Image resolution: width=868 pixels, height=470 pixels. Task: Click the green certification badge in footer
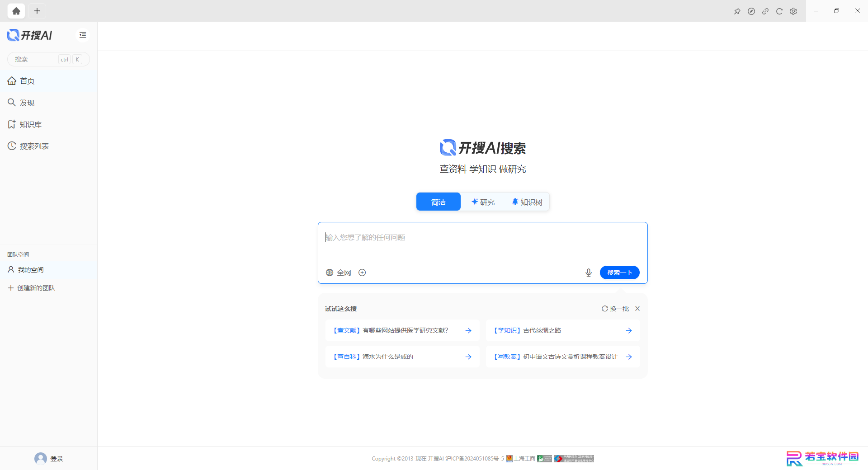tap(545, 459)
